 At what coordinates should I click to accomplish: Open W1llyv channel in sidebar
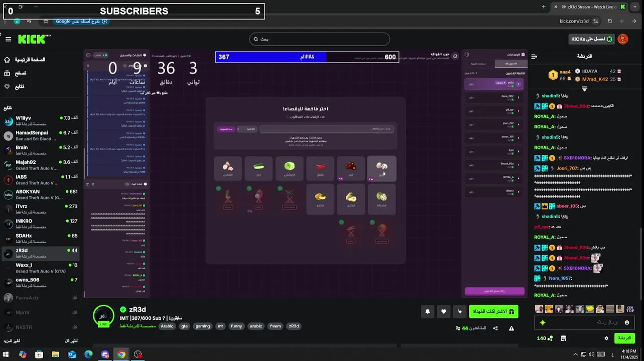(x=40, y=121)
